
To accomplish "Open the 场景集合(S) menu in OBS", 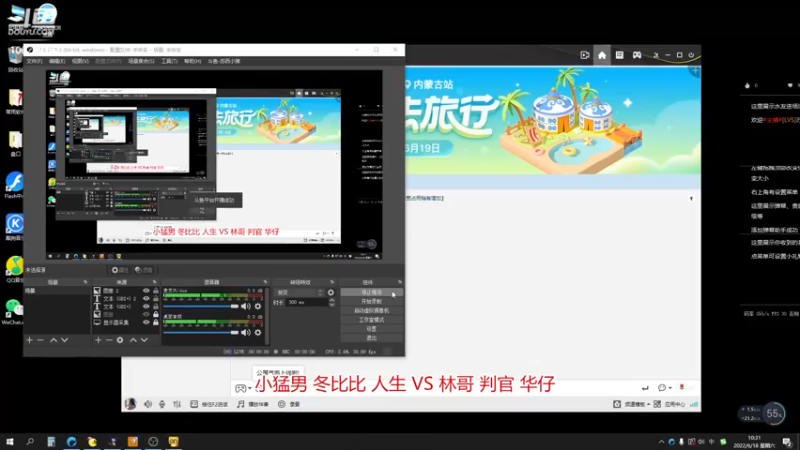I will [141, 61].
